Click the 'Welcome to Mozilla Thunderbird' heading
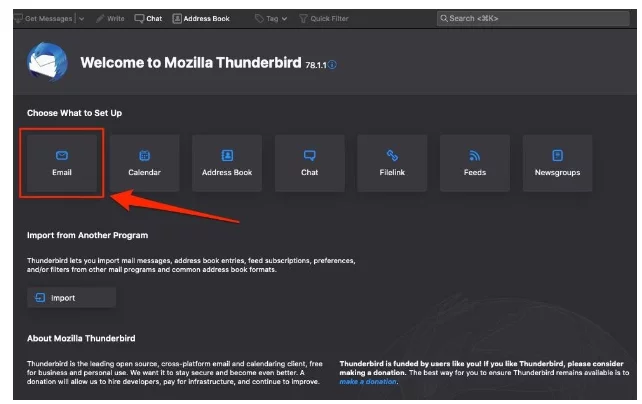Screen dimensions: 642x404 pyautogui.click(x=191, y=63)
